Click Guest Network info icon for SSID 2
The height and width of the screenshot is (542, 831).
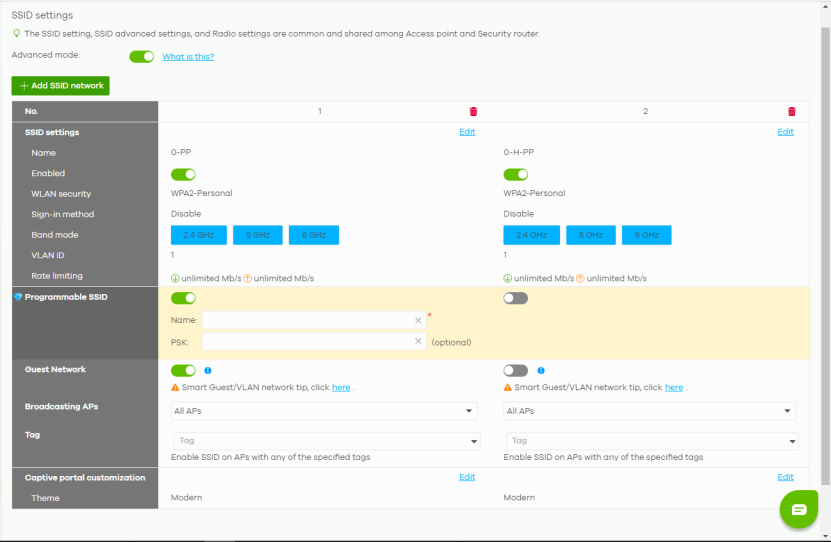coord(540,371)
